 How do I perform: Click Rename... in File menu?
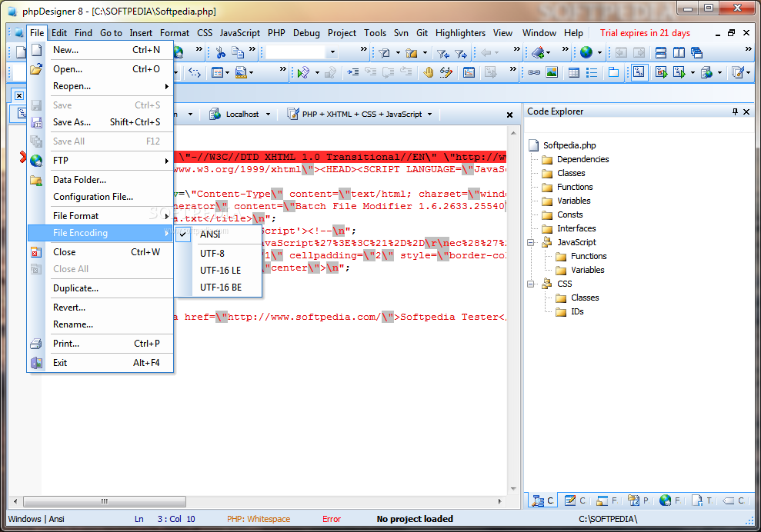tap(100, 324)
